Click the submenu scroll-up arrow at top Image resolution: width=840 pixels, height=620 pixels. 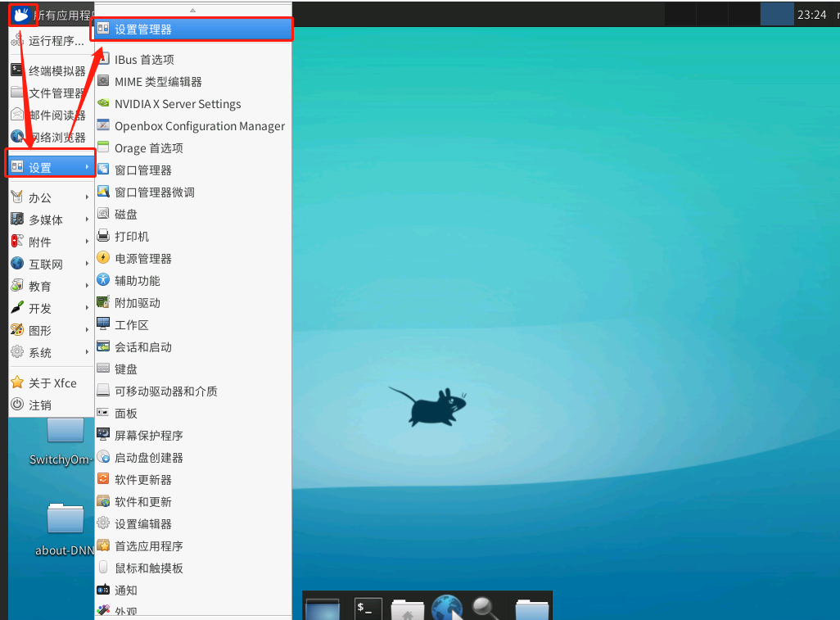pyautogui.click(x=193, y=10)
